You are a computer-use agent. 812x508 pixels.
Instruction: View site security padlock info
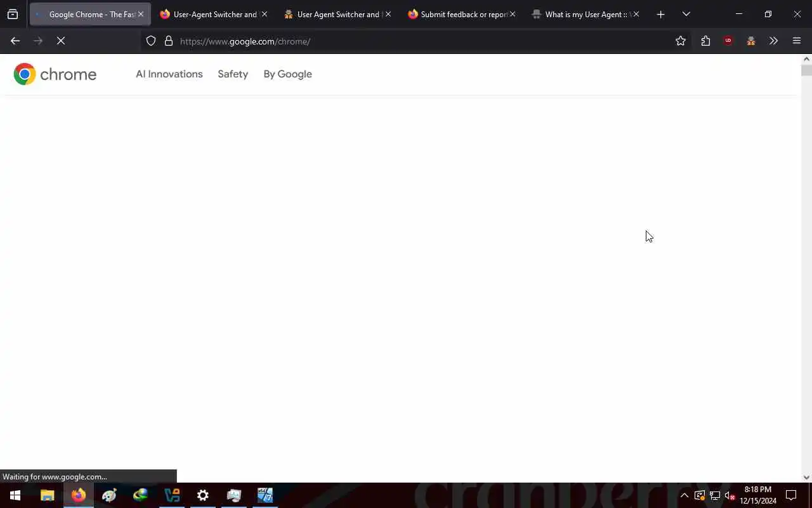point(169,41)
